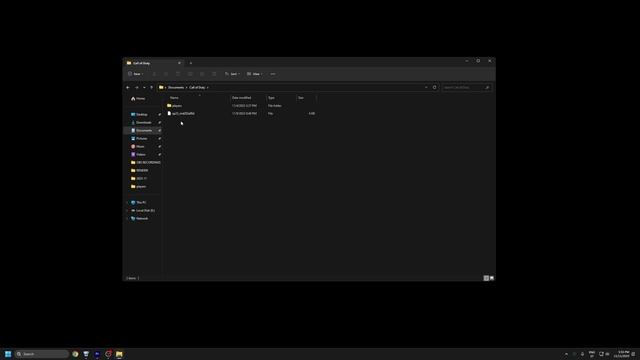Click the Copy toolbar icon
The height and width of the screenshot is (360, 640).
(x=166, y=74)
